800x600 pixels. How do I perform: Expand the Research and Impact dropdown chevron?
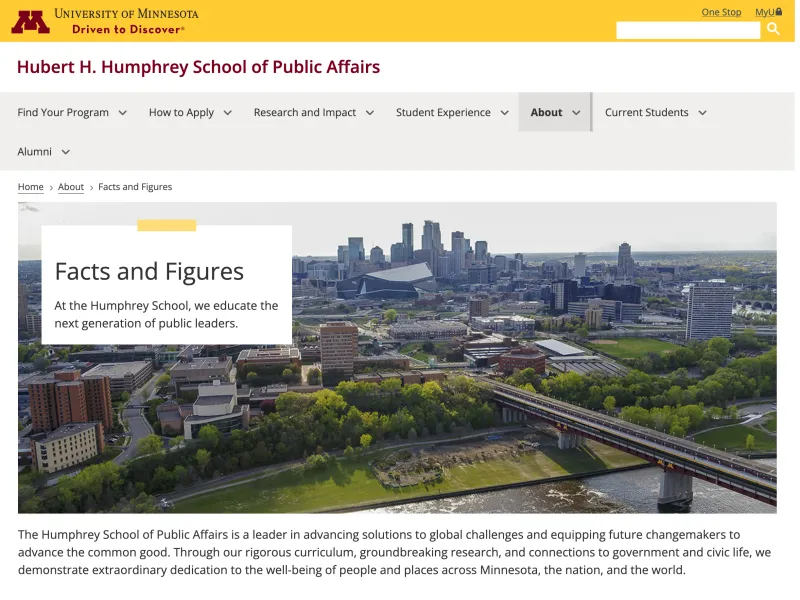[x=369, y=113]
